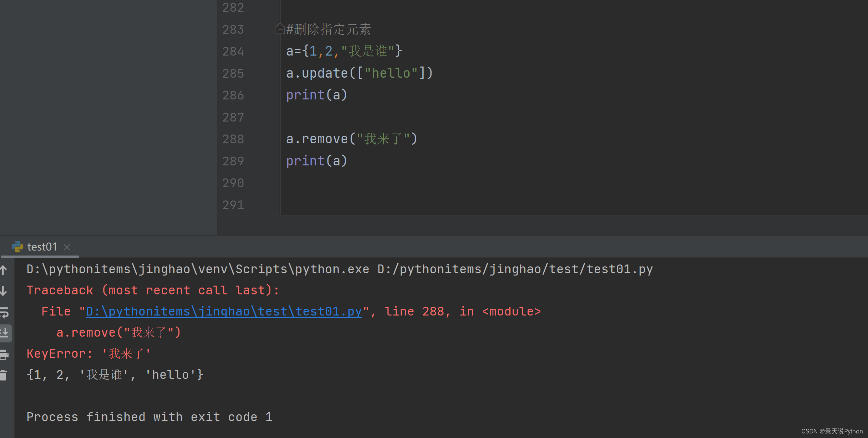This screenshot has height=438, width=868.
Task: Click a.remove("我来了") in the traceback
Action: tap(118, 332)
